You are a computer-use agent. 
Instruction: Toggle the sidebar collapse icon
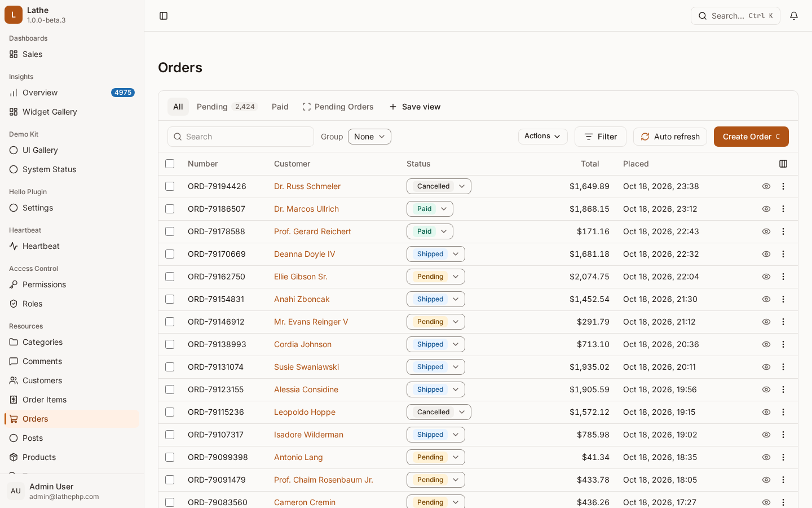pyautogui.click(x=164, y=16)
